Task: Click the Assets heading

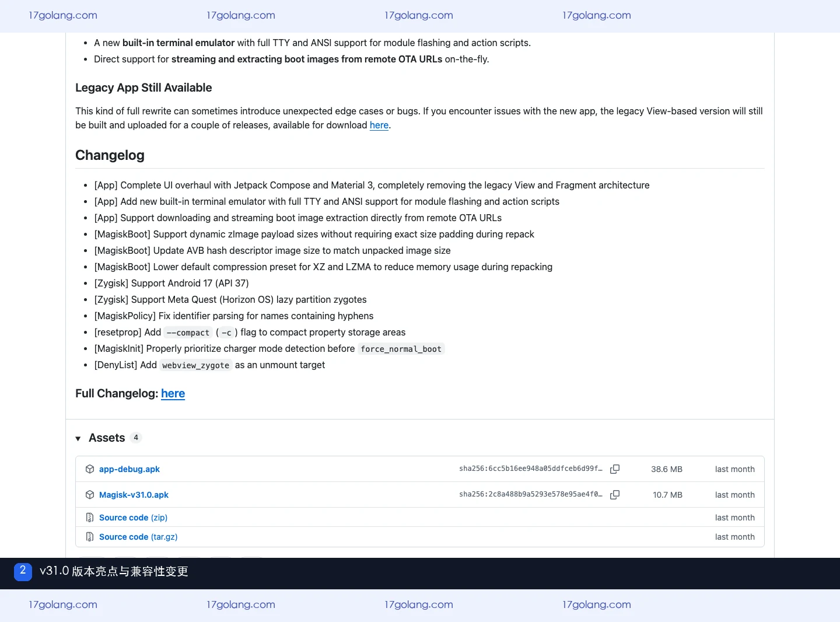Action: click(107, 438)
